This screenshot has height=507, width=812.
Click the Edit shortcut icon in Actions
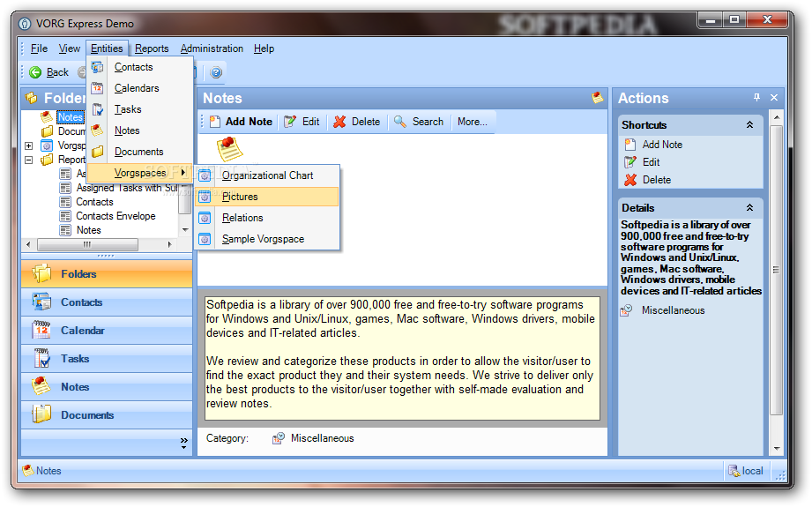pyautogui.click(x=630, y=162)
